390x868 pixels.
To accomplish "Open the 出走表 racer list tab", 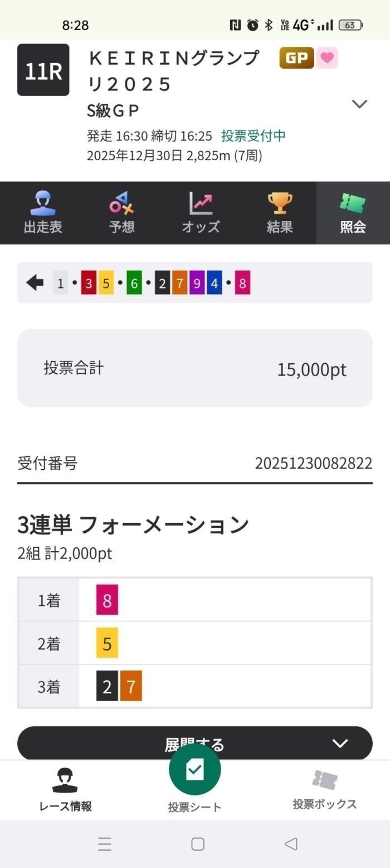I will (x=43, y=213).
